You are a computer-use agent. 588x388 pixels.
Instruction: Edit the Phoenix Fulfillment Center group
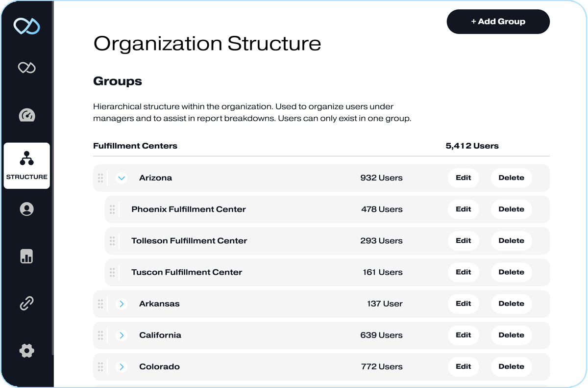(463, 209)
